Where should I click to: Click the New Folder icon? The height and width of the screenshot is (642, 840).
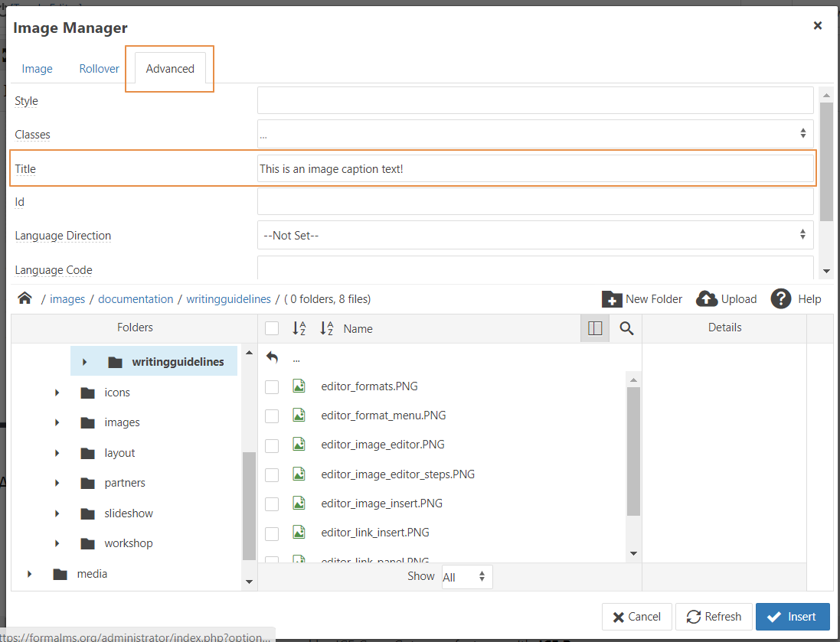612,299
